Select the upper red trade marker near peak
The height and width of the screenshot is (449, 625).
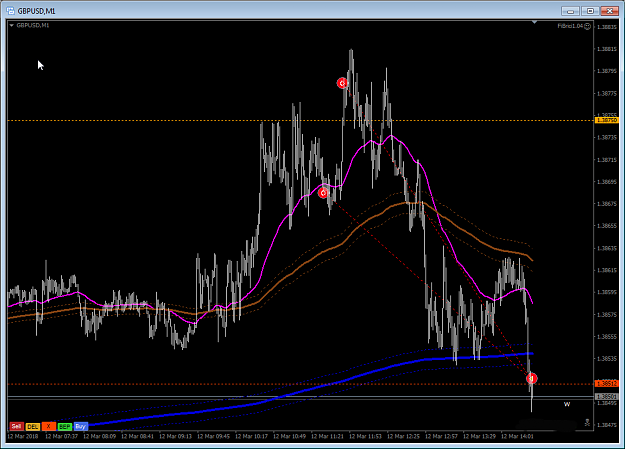[x=342, y=83]
